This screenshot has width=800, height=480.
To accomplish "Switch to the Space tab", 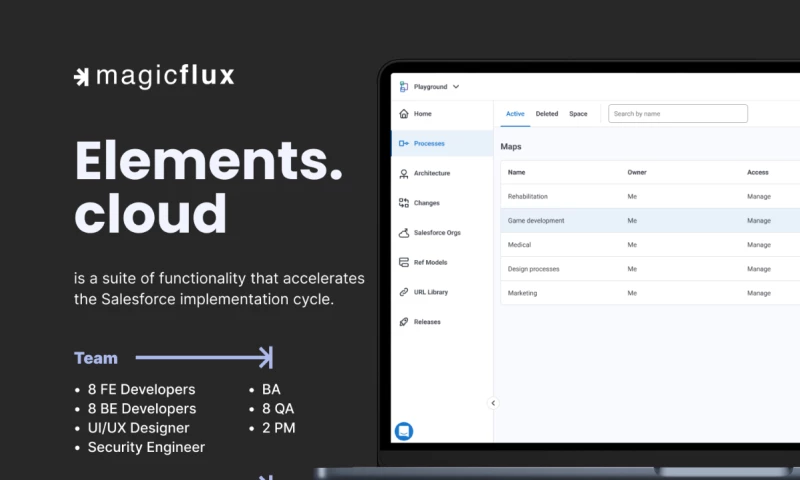I will (x=578, y=114).
